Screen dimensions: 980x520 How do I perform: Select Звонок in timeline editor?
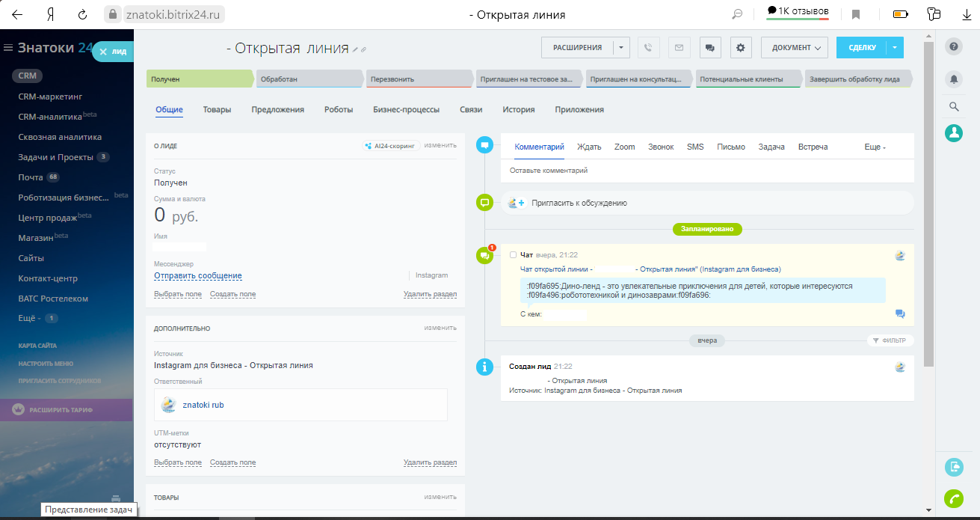(661, 147)
